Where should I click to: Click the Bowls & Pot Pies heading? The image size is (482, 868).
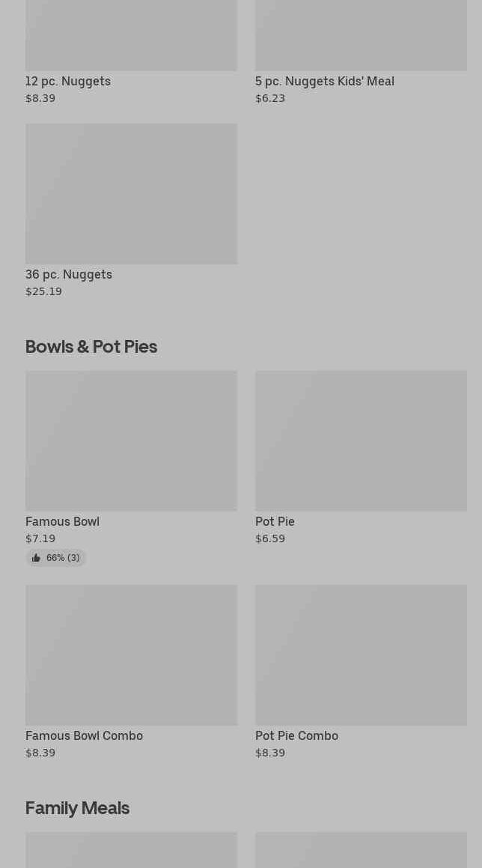tap(91, 346)
